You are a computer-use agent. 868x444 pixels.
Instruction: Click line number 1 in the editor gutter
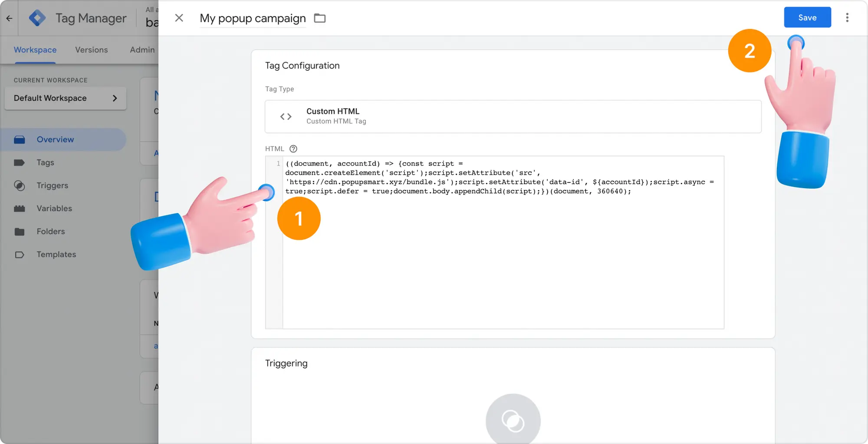point(278,164)
